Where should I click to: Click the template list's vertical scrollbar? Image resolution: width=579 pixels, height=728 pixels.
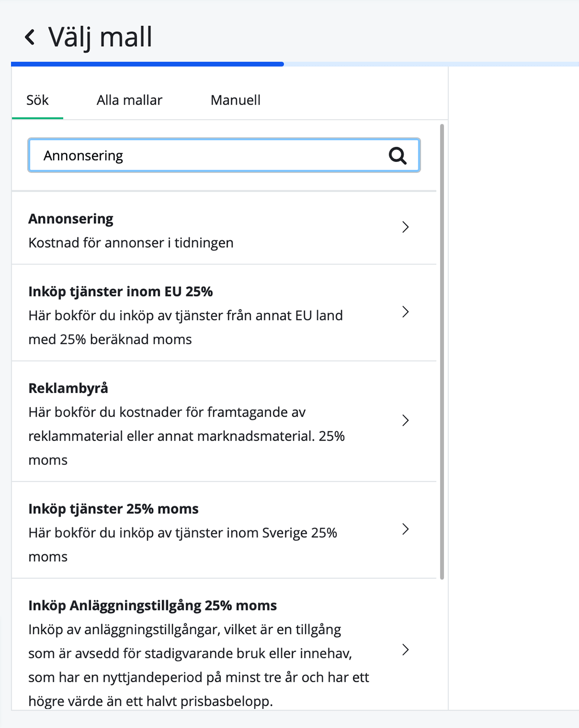(x=442, y=352)
